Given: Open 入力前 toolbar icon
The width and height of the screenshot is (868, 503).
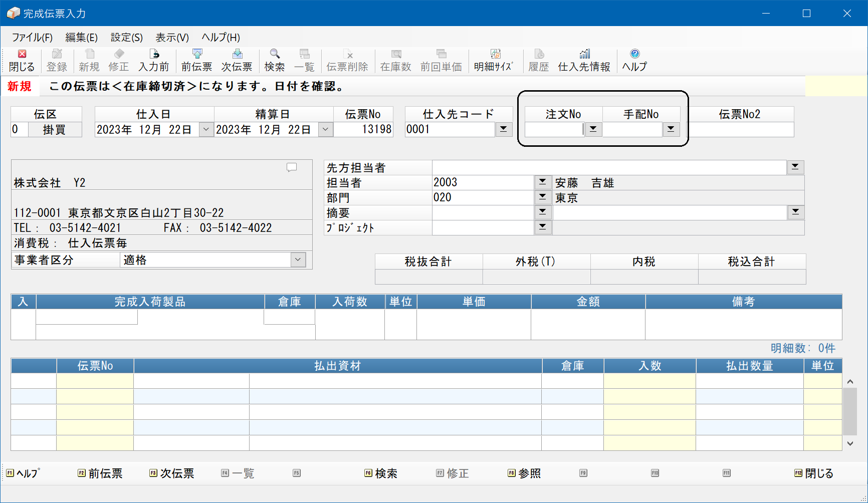Looking at the screenshot, I should 154,54.
